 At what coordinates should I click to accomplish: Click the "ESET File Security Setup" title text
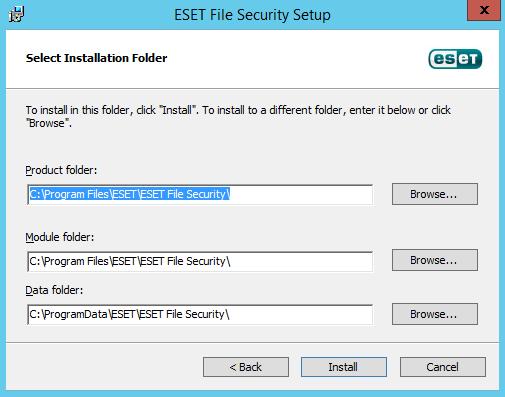coord(252,15)
